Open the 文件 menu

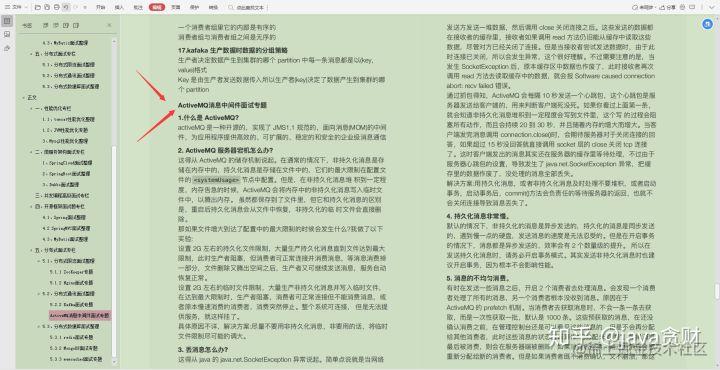(13, 7)
